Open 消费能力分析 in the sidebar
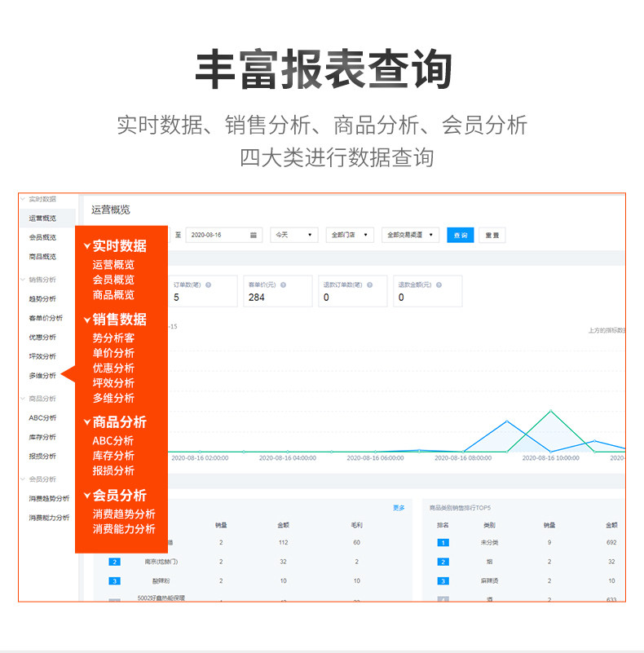This screenshot has height=653, width=644. [x=49, y=518]
